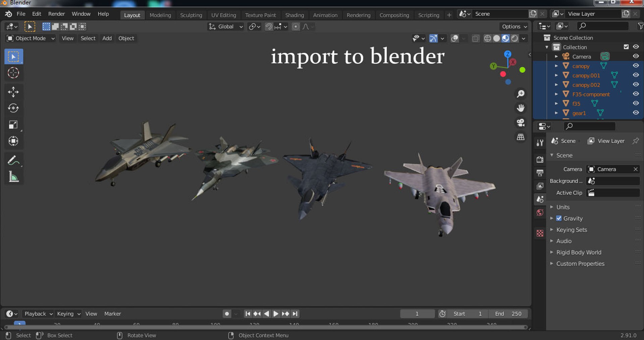Screen dimensions: 644x340
Task: Add a new workspace with plus button
Action: click(x=449, y=15)
